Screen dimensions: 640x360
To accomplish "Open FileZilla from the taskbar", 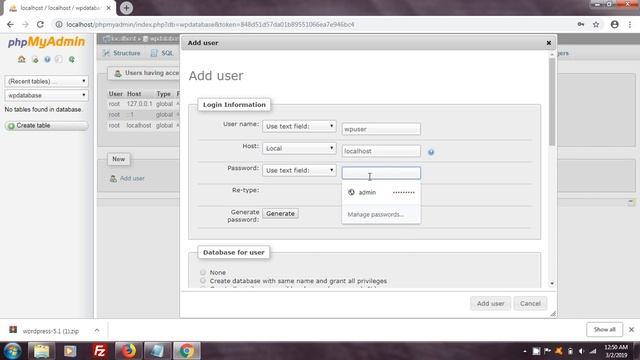I will 99,351.
